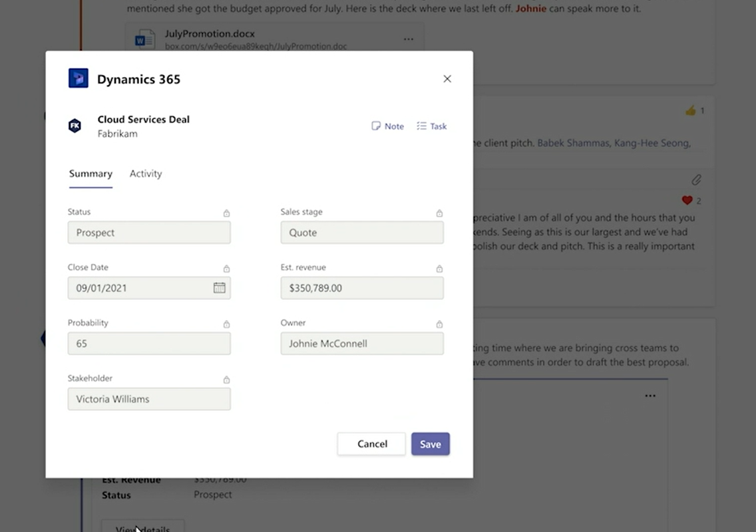The width and height of the screenshot is (756, 532).
Task: Open more options on the chat card
Action: 650,396
